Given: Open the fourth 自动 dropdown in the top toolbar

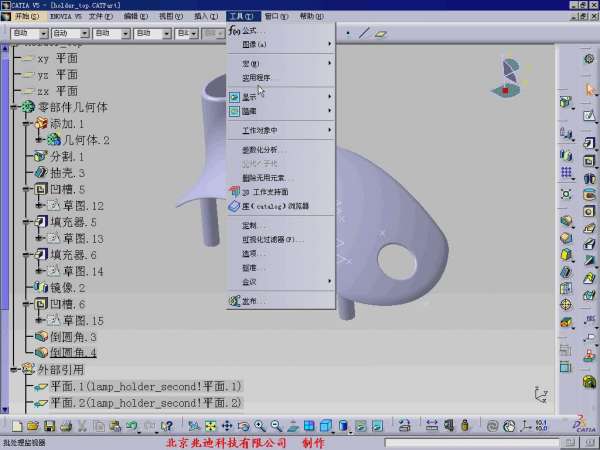Looking at the screenshot, I should pos(167,34).
